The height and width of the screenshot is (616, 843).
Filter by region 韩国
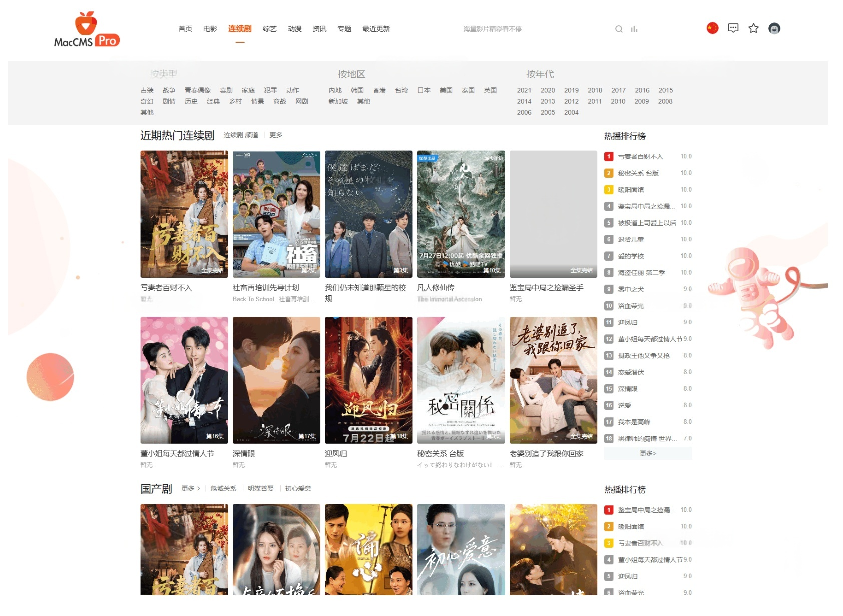click(357, 90)
